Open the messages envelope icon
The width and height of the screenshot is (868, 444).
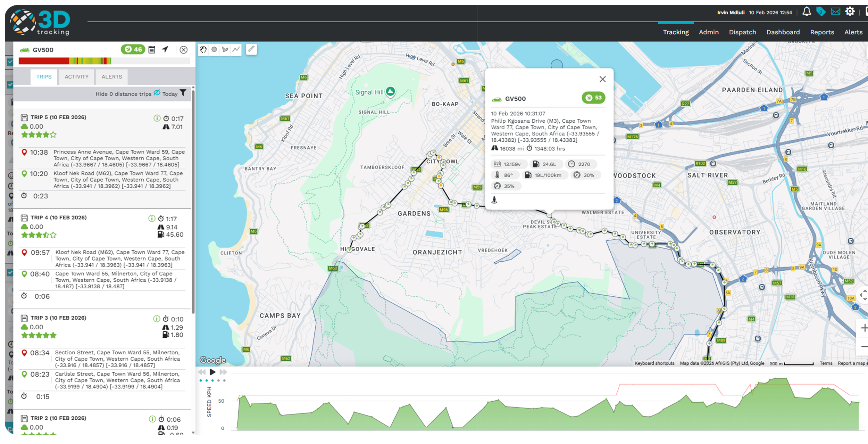[835, 12]
